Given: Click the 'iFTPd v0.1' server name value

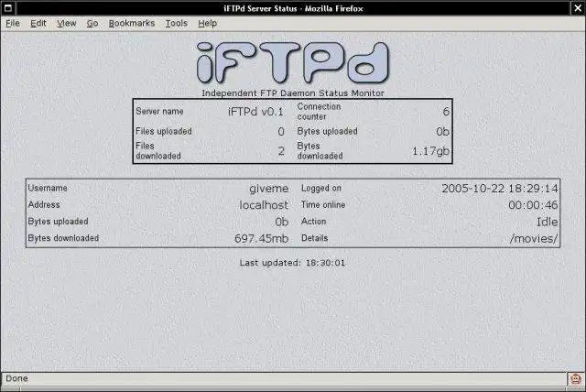Looking at the screenshot, I should 255,112.
